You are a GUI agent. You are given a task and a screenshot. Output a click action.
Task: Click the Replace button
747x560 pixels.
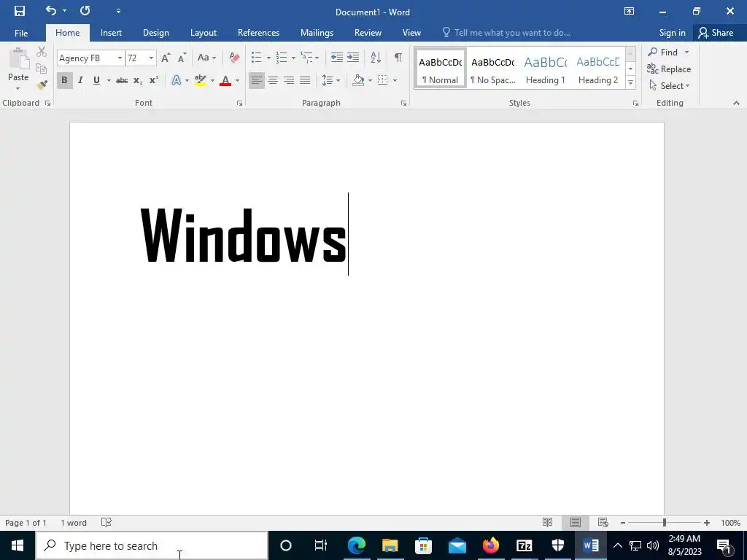(x=670, y=69)
